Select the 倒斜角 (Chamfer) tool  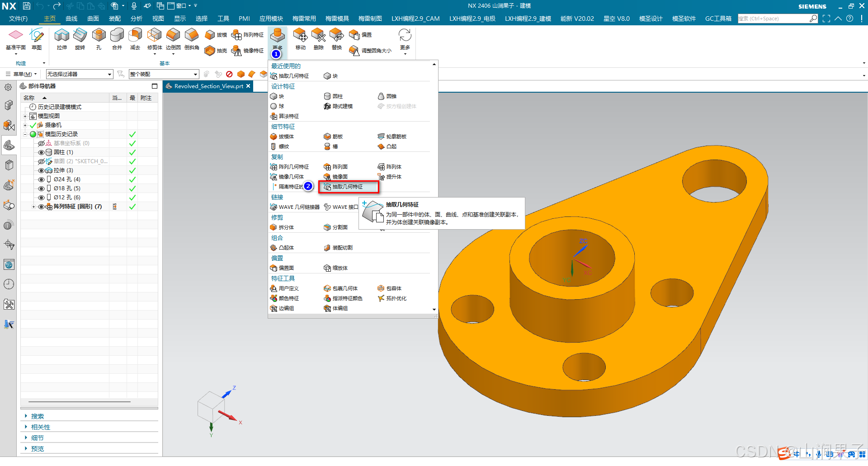(192, 38)
